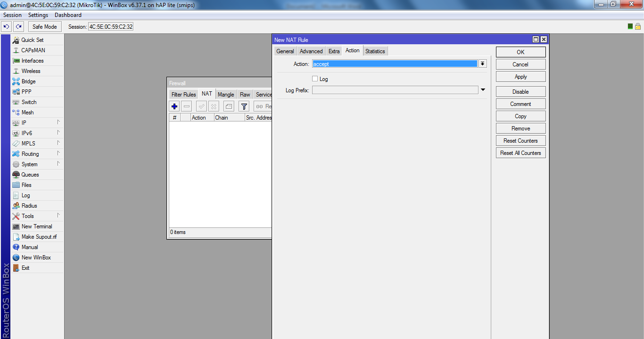Screen dimensions: 644x339
Task: Click the comment icon in Firewall toolbar
Action: click(x=229, y=106)
